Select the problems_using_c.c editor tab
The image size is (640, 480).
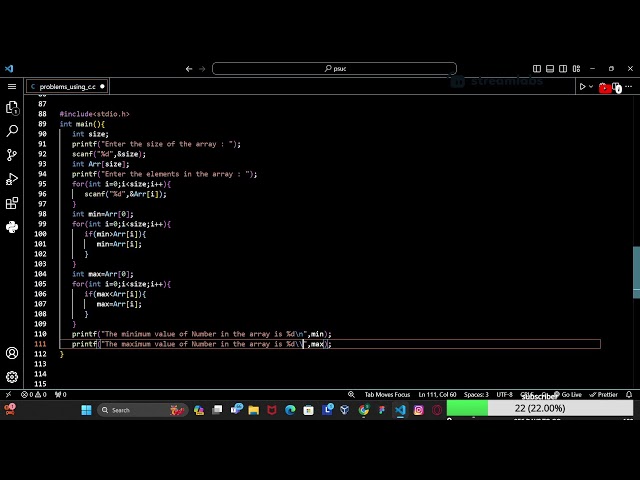click(67, 87)
